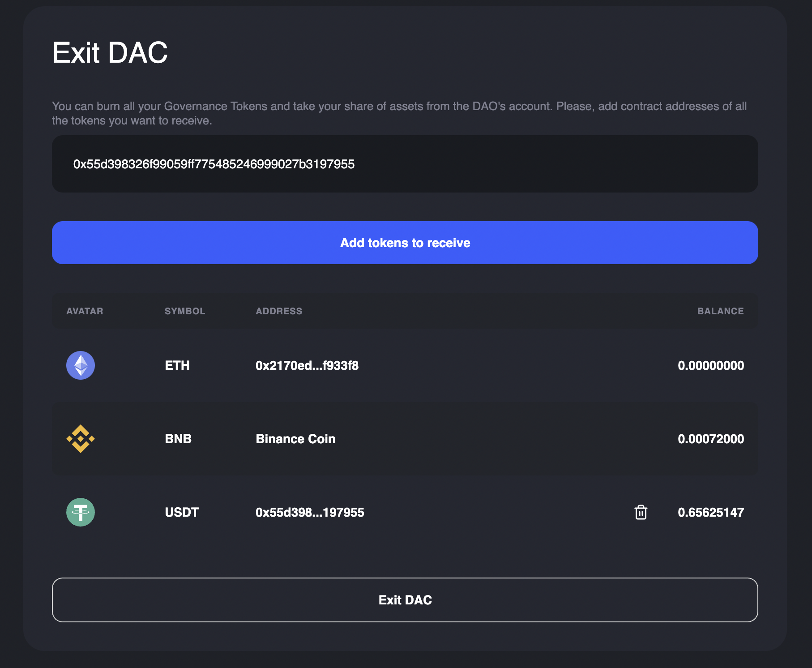
Task: Click the Ethereum avatar icon
Action: pyautogui.click(x=81, y=365)
